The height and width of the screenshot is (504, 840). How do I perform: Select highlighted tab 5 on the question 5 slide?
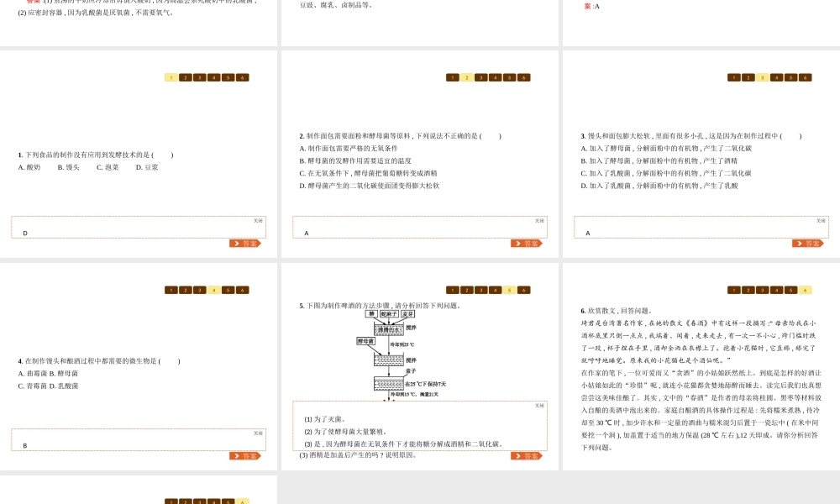coord(510,291)
